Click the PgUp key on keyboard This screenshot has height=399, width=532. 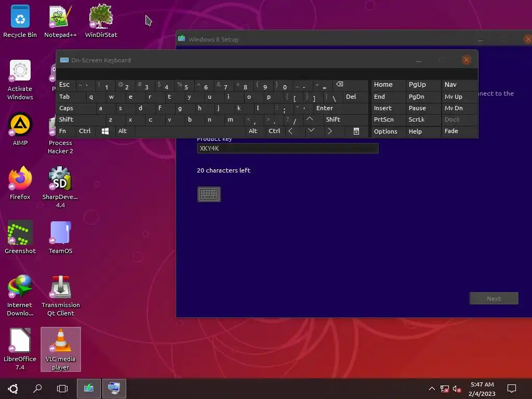pos(423,85)
